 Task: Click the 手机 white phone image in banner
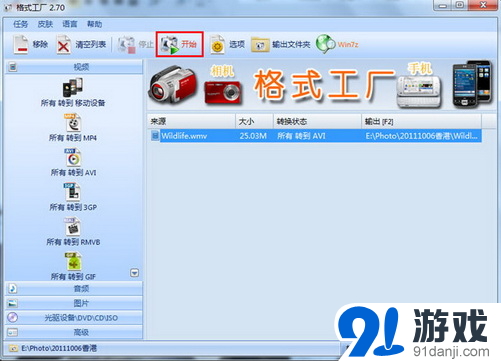[419, 91]
